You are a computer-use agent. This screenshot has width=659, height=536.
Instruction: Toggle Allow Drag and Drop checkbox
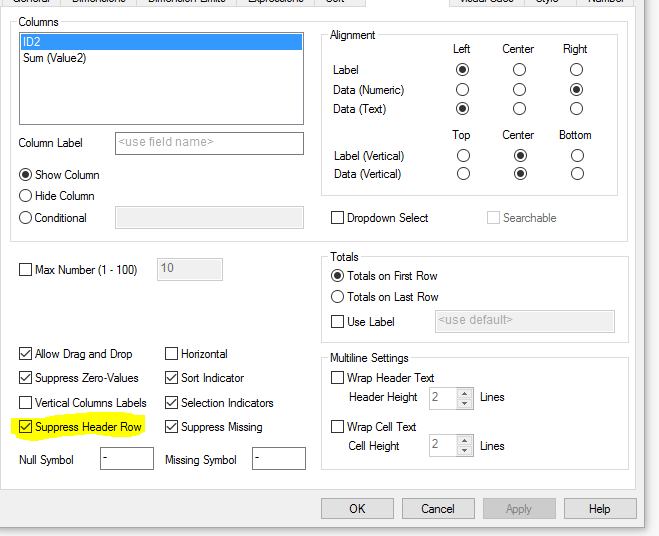click(x=26, y=354)
